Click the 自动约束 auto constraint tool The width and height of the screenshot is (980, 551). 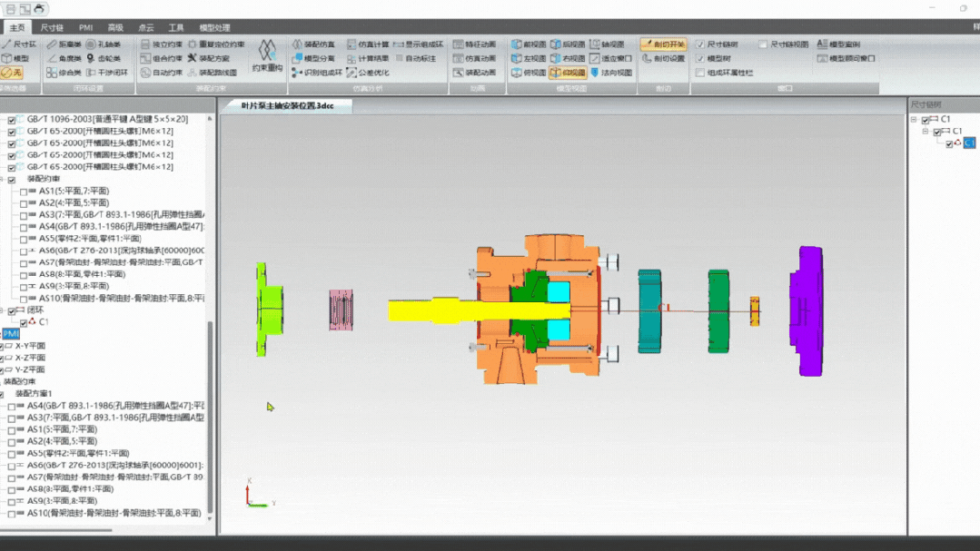pyautogui.click(x=162, y=73)
